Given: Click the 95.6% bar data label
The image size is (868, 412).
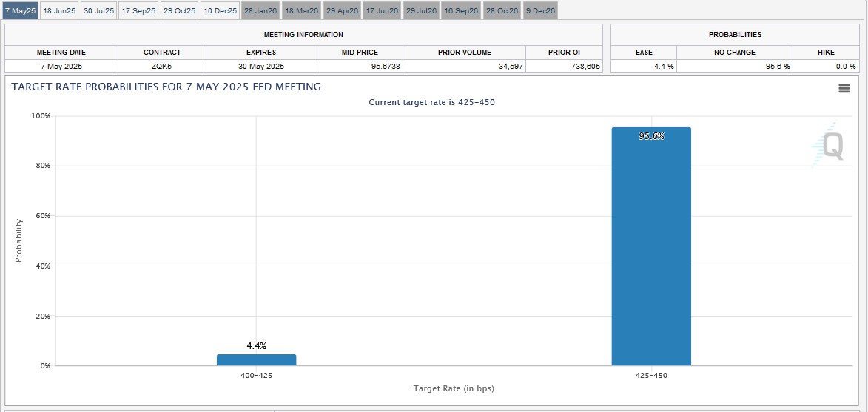Looking at the screenshot, I should click(x=651, y=136).
